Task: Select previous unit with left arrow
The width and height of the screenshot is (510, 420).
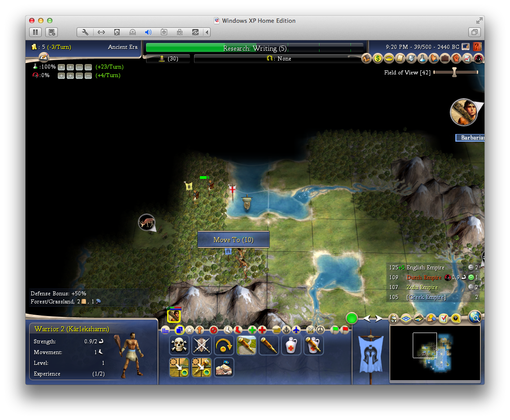Action: [367, 319]
